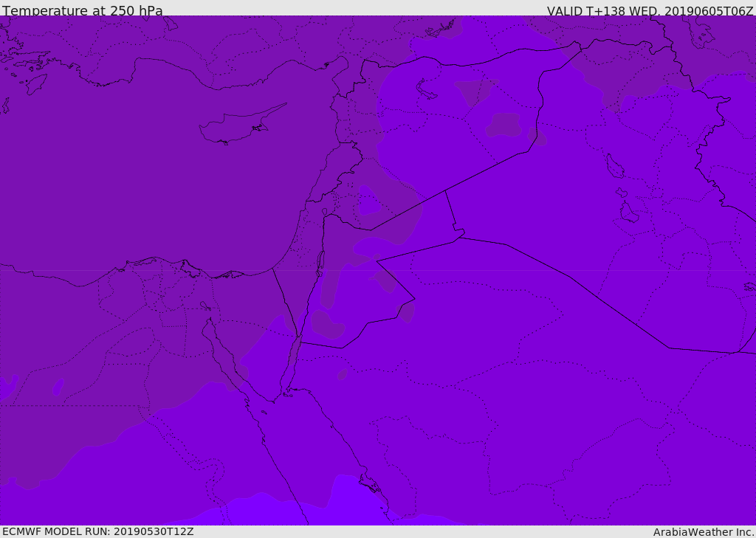Click the 'ArabiaWeather Inc.' credit text
Screen dimensions: 756x538
click(704, 532)
